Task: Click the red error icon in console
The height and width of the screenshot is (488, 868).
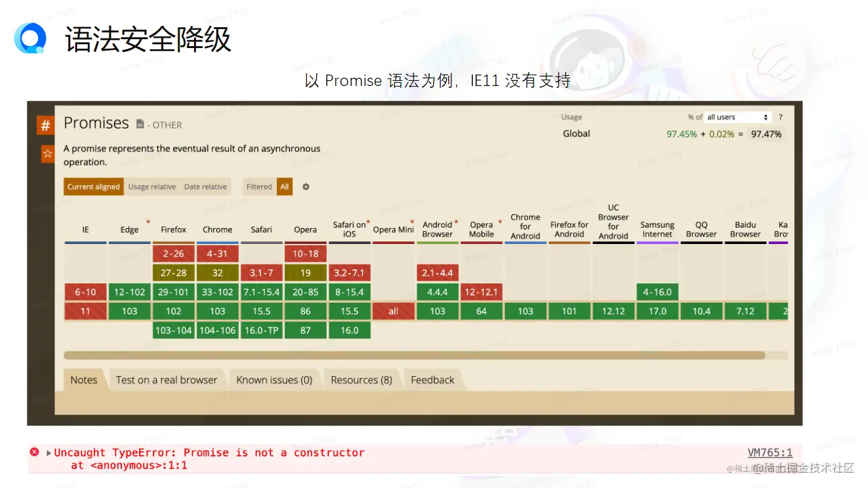Action: coord(35,452)
